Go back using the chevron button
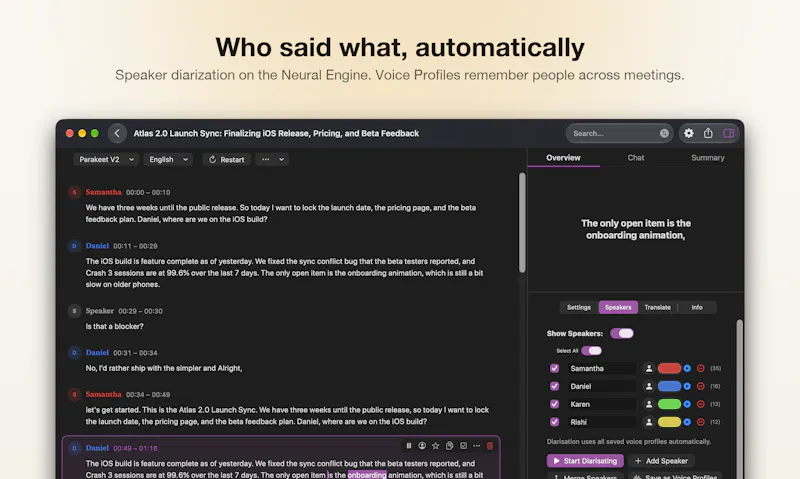 117,133
